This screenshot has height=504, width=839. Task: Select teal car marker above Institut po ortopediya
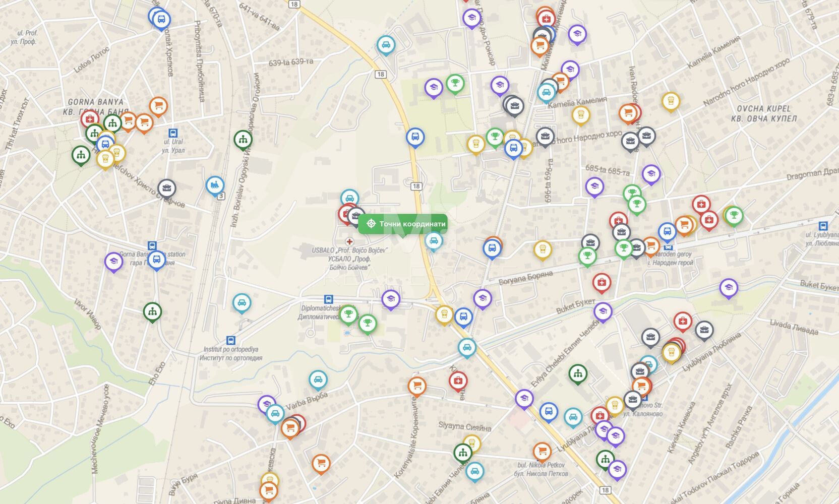tap(242, 303)
